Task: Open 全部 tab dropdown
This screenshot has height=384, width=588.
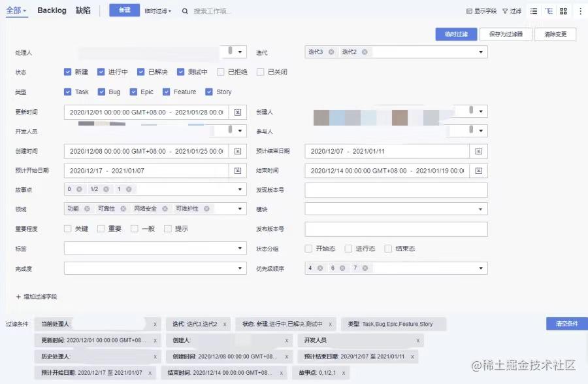Action: (16, 10)
